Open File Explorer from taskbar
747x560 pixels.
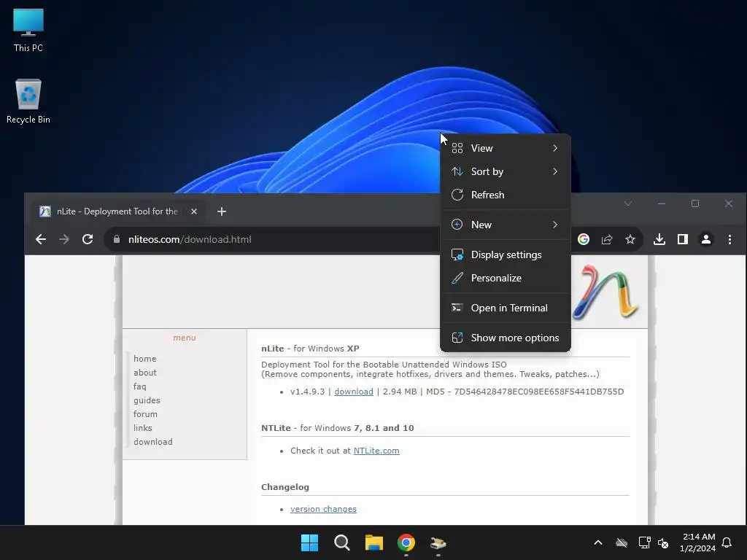(374, 542)
